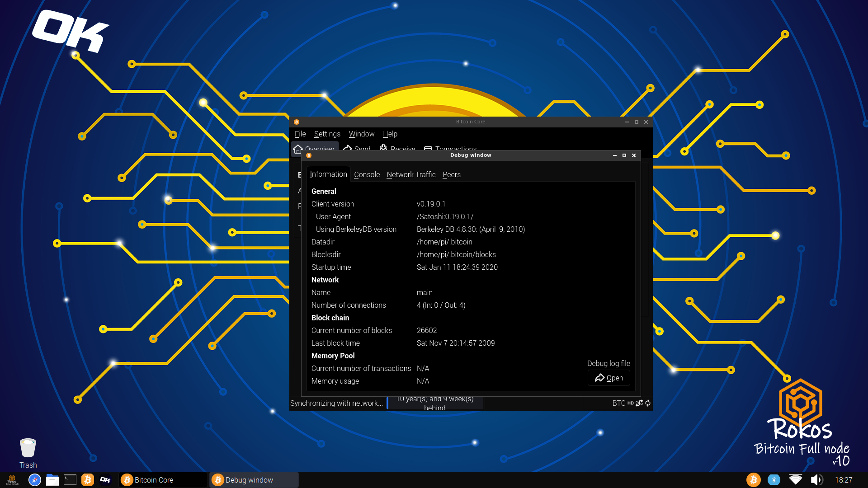Click the HD wallet status icon
Viewport: 868px width, 488px height.
tap(630, 403)
